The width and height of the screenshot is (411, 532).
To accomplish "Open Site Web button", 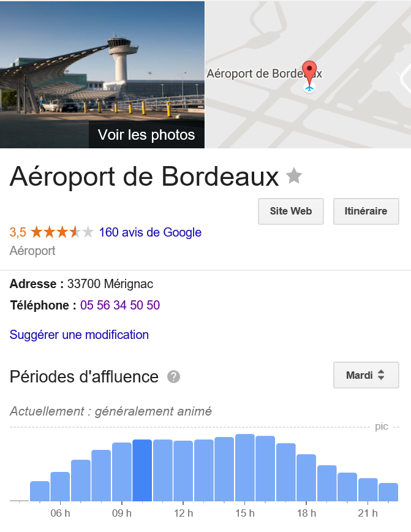I will pos(290,211).
